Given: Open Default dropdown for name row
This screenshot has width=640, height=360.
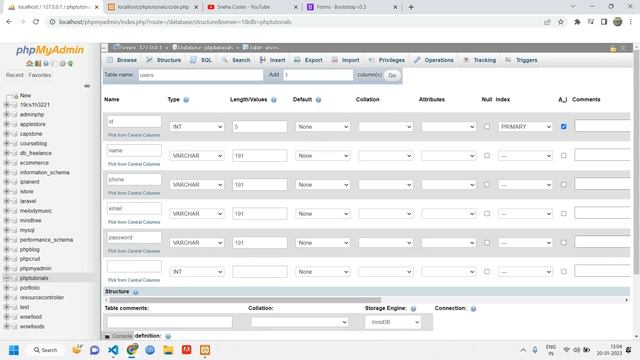Looking at the screenshot, I should point(322,156).
